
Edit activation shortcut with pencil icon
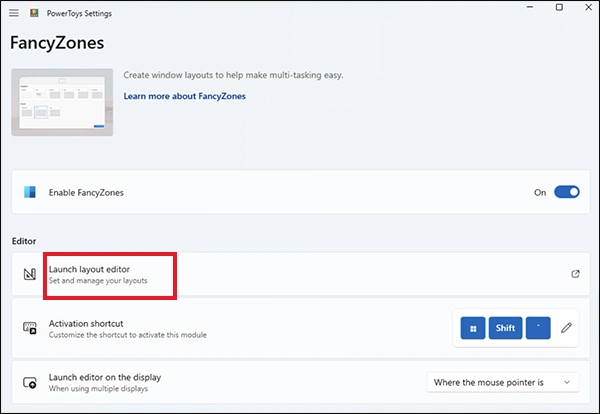pos(567,328)
